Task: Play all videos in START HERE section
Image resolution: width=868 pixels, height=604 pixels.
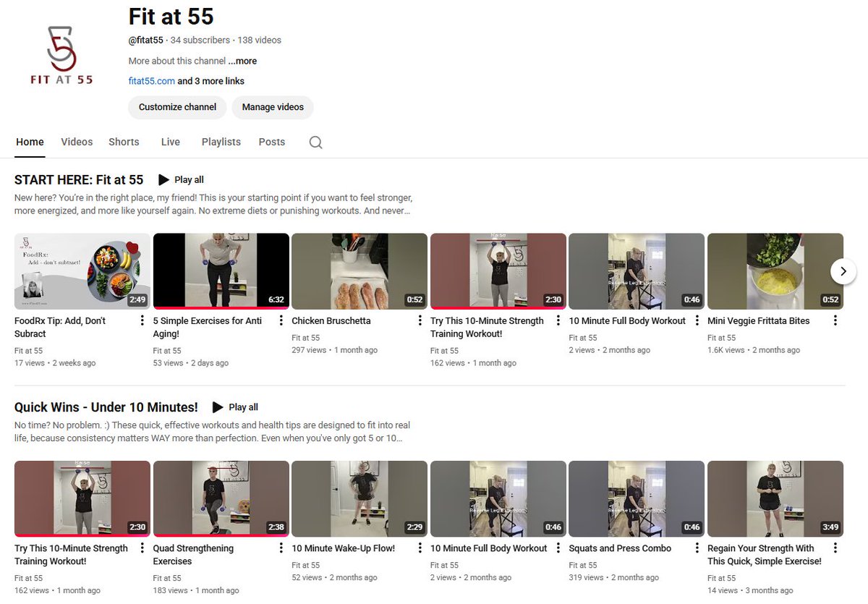Action: 181,179
